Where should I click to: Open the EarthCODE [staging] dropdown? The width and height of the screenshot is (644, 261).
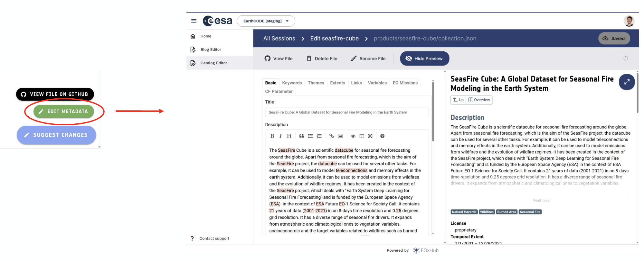pyautogui.click(x=266, y=21)
